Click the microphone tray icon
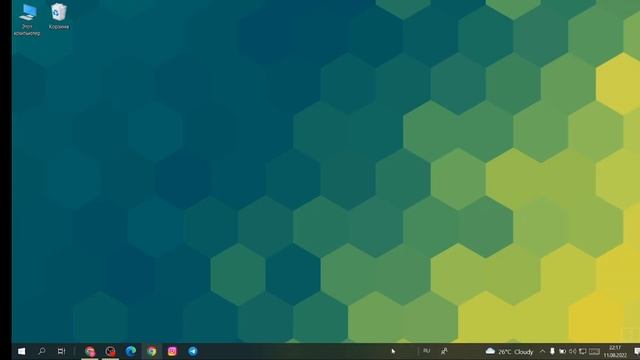The image size is (640, 360). 552,351
